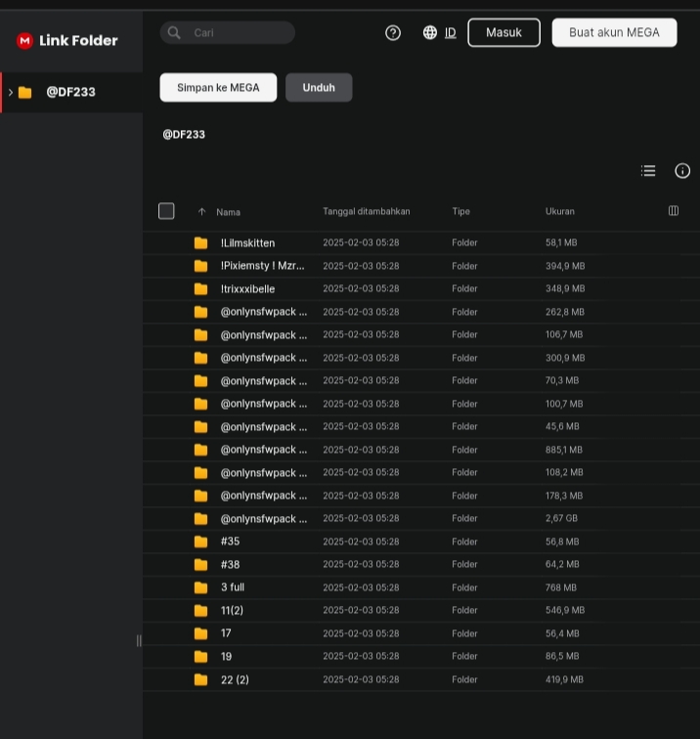Select the !trixxxibelle folder name
The image size is (700, 739).
coord(248,289)
